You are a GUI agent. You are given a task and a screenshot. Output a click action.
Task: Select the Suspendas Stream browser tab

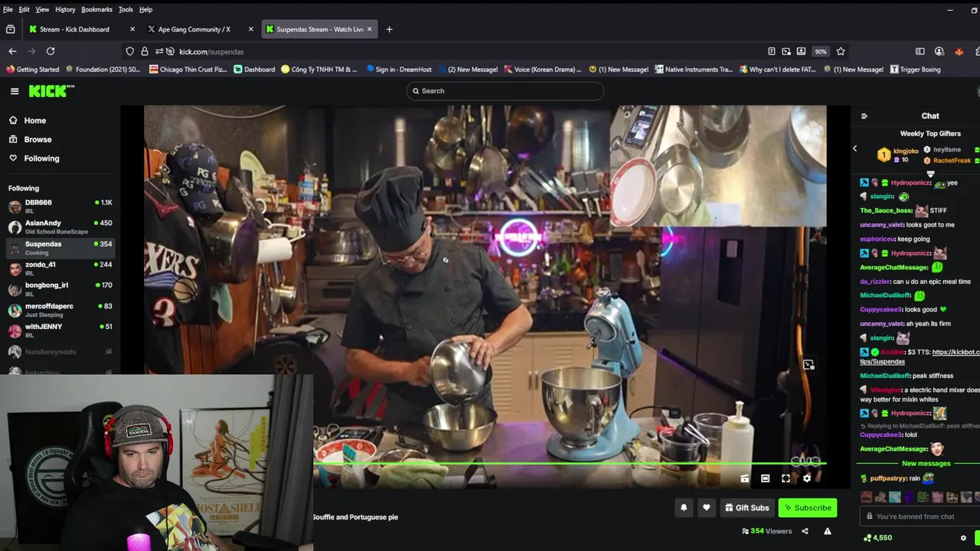[319, 29]
